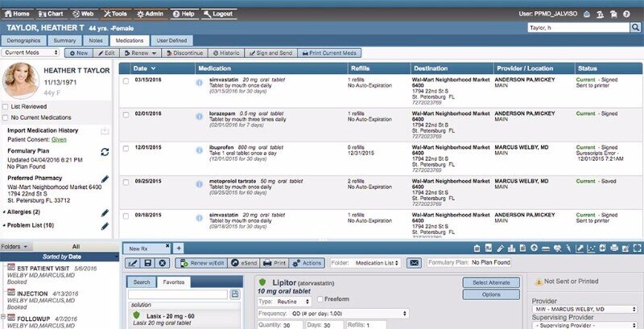Click the cancel X icon in Rx toolbar
Image resolution: width=644 pixels, height=329 pixels.
tap(162, 263)
